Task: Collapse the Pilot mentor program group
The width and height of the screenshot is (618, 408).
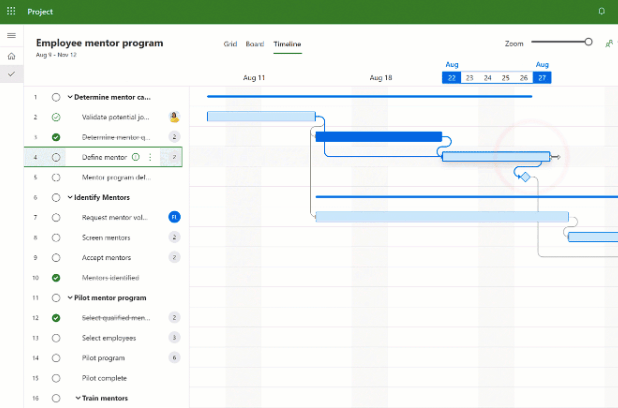Action: pos(70,297)
